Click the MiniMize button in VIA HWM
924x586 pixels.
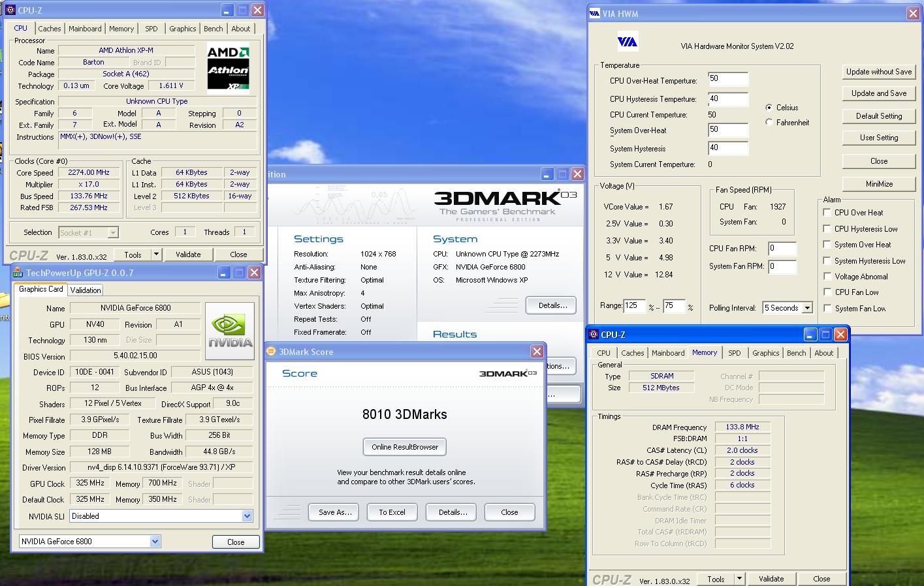879,184
